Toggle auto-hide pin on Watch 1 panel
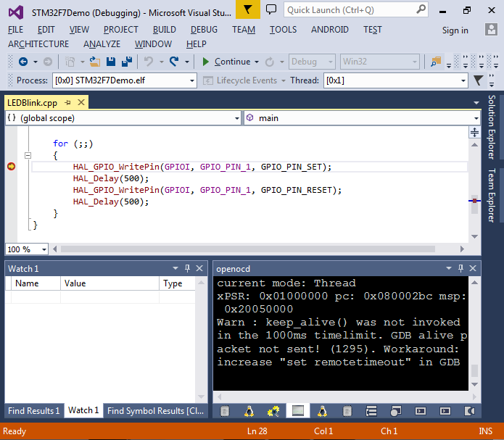Screen dimensions: 504x440 pyautogui.click(x=187, y=268)
